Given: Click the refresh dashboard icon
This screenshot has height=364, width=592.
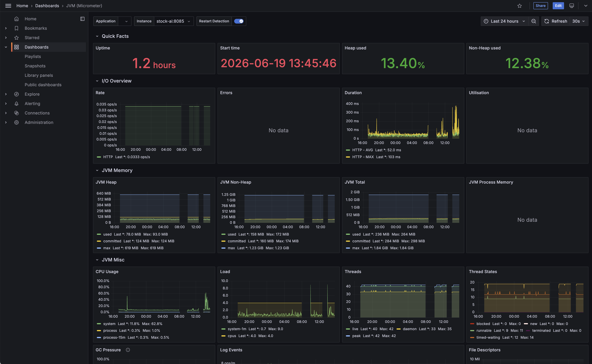Looking at the screenshot, I should click(x=547, y=21).
